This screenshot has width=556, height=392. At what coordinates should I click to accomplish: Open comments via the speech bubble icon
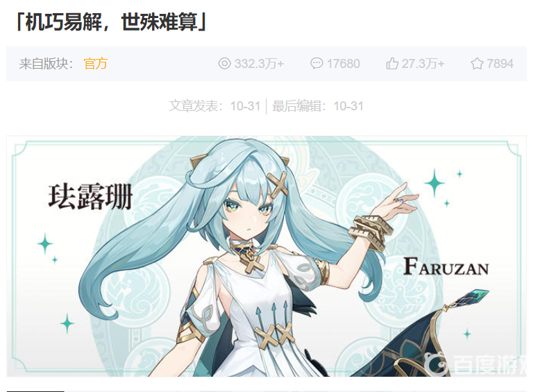317,63
